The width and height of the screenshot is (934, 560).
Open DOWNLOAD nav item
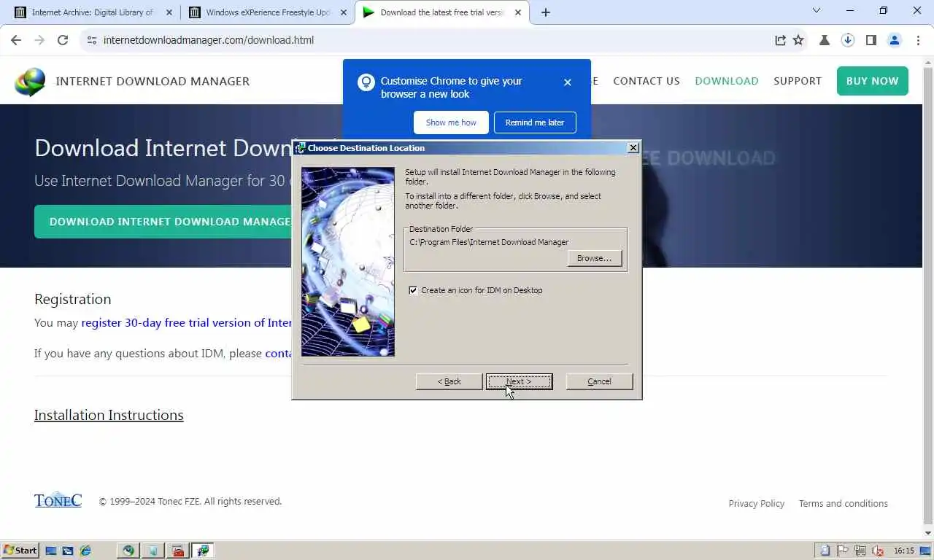726,81
